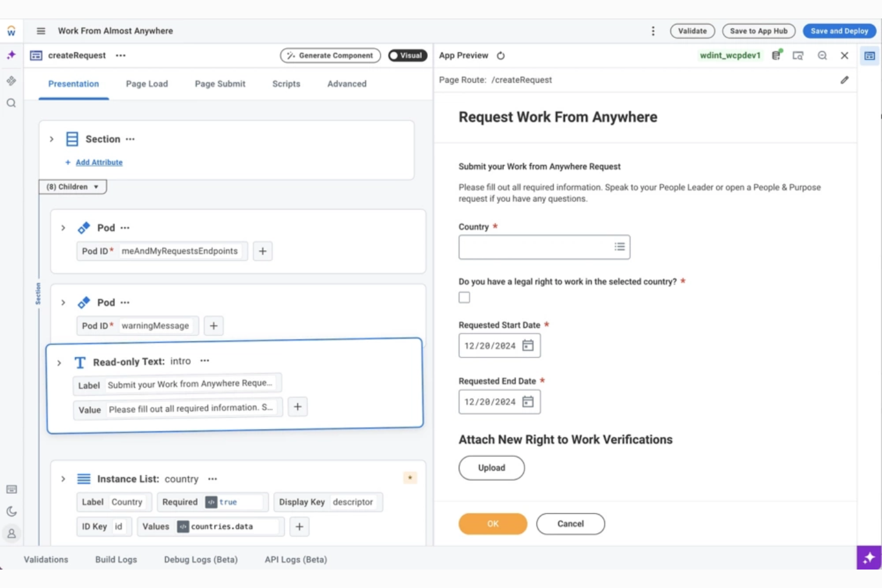Click inside the Country input field
The width and height of the screenshot is (882, 588).
pyautogui.click(x=536, y=247)
